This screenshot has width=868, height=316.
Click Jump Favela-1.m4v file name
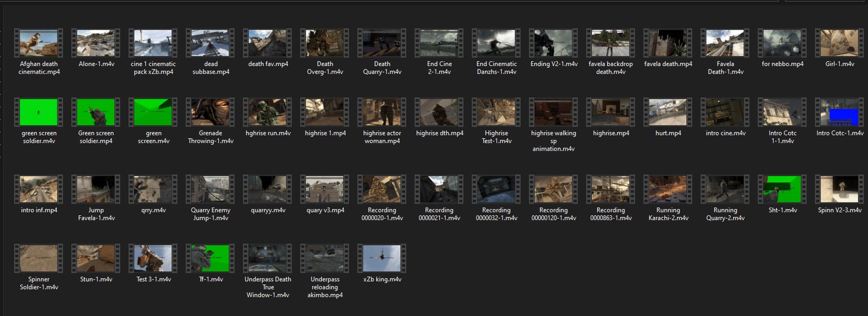[x=96, y=214]
